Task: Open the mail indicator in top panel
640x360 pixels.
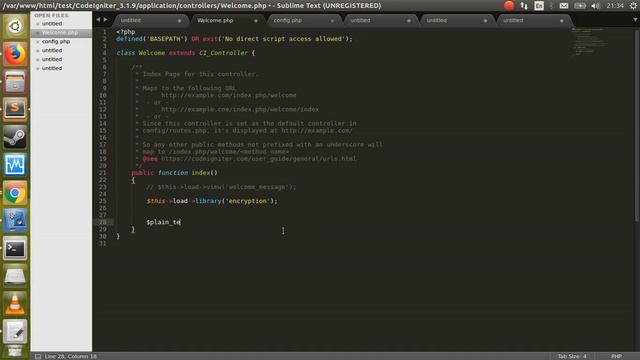Action: click(x=564, y=6)
